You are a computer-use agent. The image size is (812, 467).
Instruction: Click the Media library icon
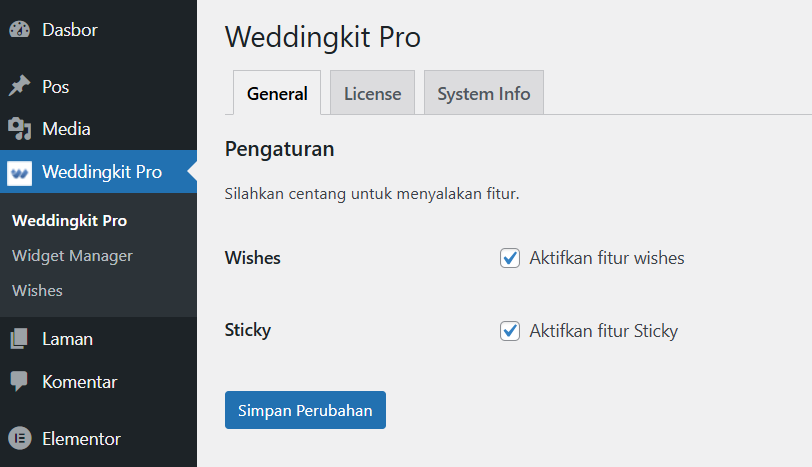tap(20, 128)
